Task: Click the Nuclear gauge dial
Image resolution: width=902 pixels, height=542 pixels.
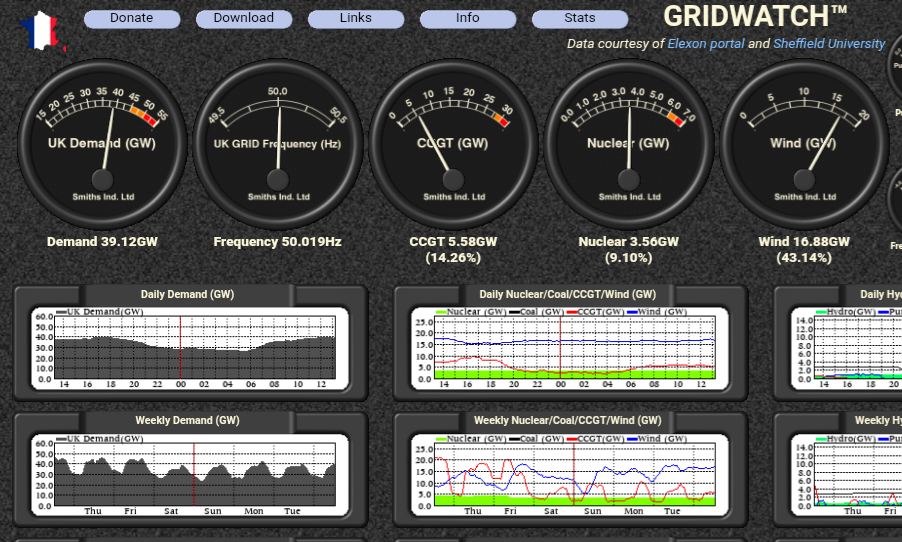Action: tap(628, 143)
